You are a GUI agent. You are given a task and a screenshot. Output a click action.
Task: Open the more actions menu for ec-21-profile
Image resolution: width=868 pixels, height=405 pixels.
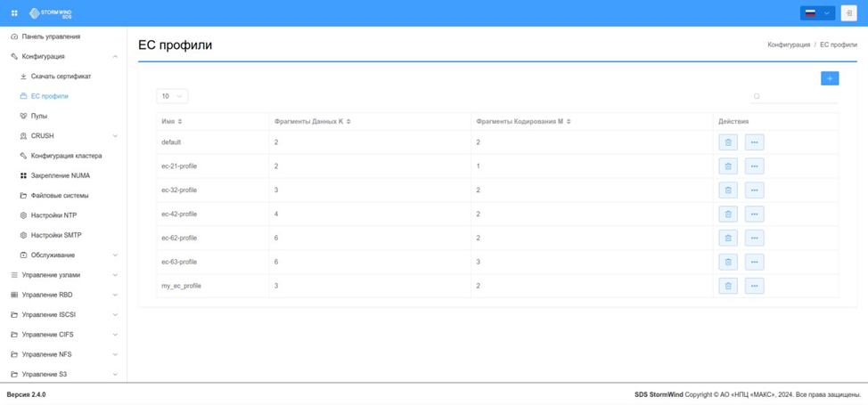pyautogui.click(x=754, y=166)
